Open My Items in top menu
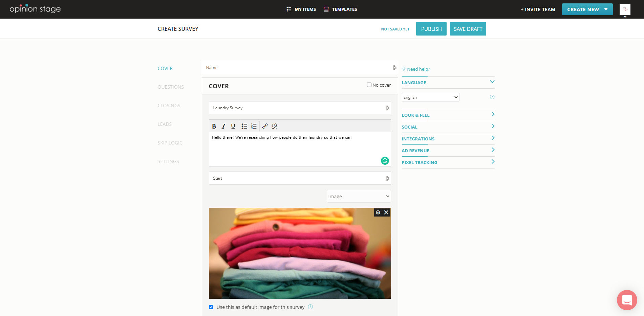Viewport: 644px width, 316px height. (x=301, y=9)
